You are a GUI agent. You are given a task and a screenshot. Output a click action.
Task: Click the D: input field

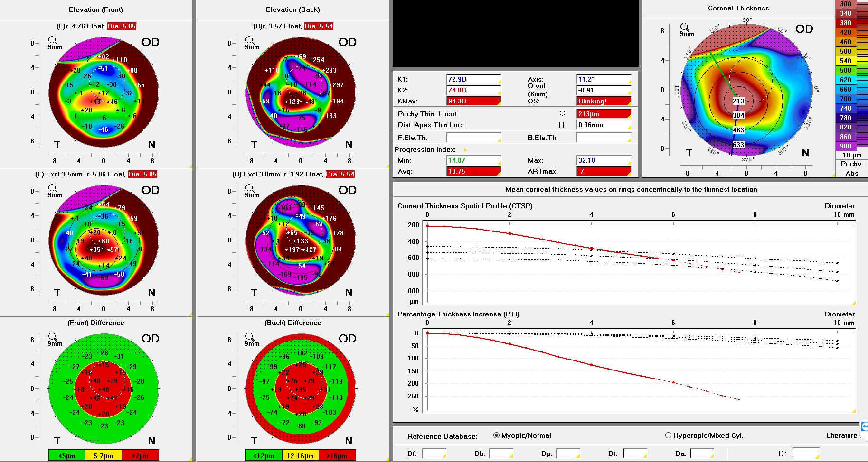[806, 453]
